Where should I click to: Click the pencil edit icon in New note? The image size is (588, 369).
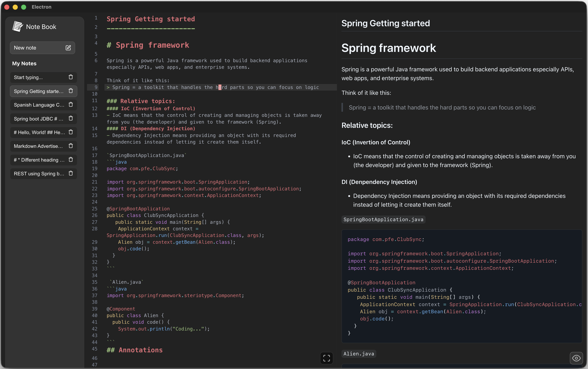[68, 48]
